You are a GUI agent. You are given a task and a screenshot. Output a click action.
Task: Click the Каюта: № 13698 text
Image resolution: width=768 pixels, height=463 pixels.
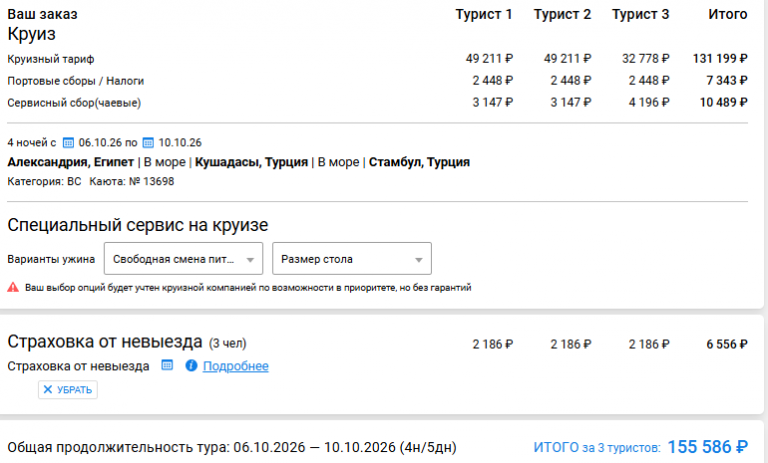point(132,181)
